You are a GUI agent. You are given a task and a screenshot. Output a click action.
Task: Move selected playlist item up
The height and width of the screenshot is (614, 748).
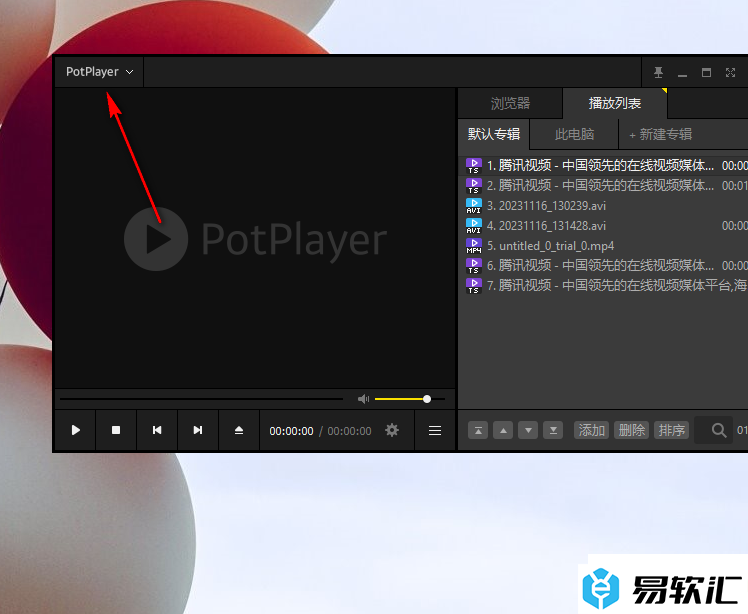pyautogui.click(x=503, y=430)
